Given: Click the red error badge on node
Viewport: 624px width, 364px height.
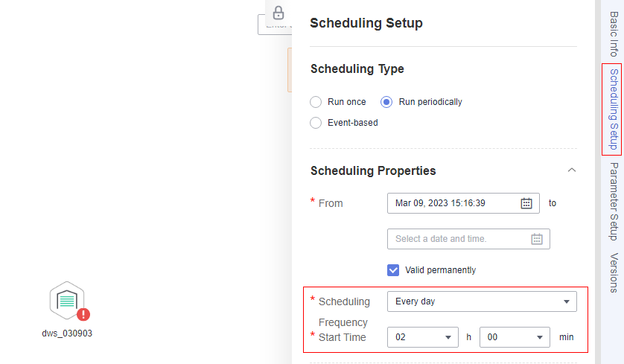Looking at the screenshot, I should pyautogui.click(x=83, y=315).
